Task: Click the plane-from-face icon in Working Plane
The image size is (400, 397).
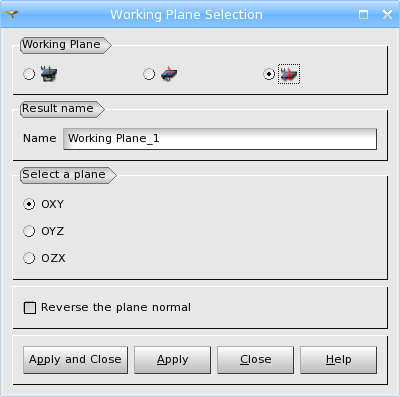Action: coord(49,74)
